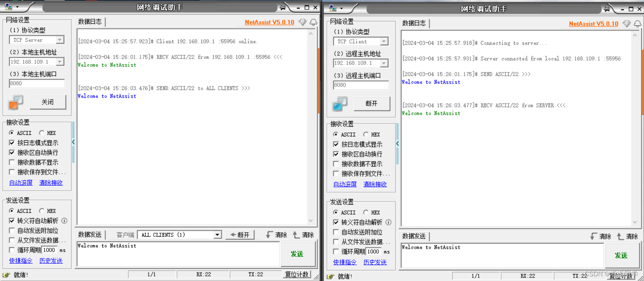Click the bell icon in the TCP Server window
The height and width of the screenshot is (281, 644).
(x=313, y=22)
